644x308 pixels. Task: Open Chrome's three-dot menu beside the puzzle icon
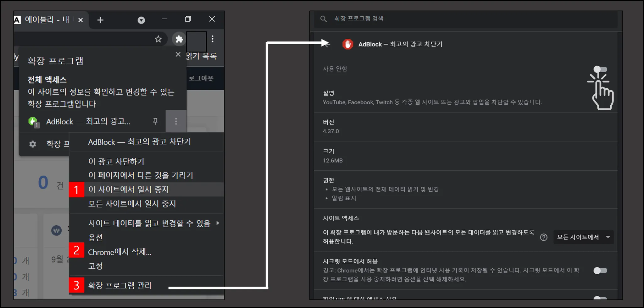click(x=213, y=39)
